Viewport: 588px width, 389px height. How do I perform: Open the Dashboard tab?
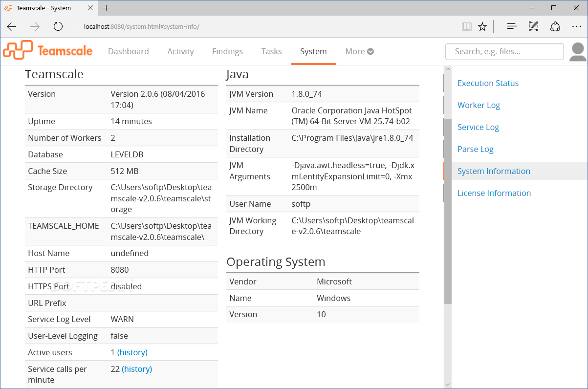tap(128, 51)
